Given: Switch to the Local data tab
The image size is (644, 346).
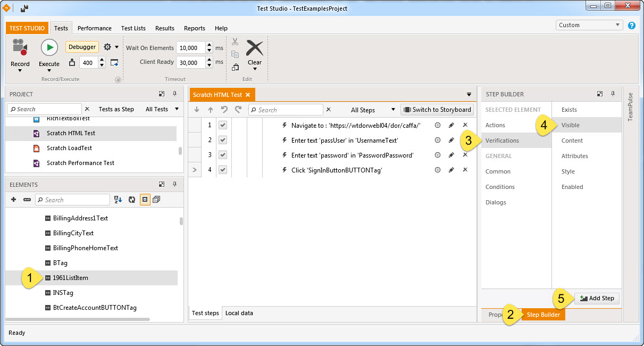Looking at the screenshot, I should pyautogui.click(x=239, y=313).
